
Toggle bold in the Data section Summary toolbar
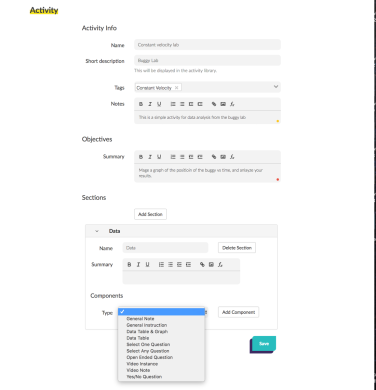tap(129, 264)
